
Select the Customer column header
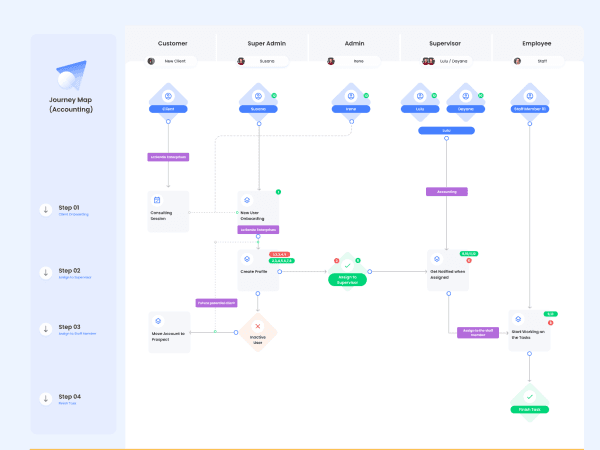[173, 43]
